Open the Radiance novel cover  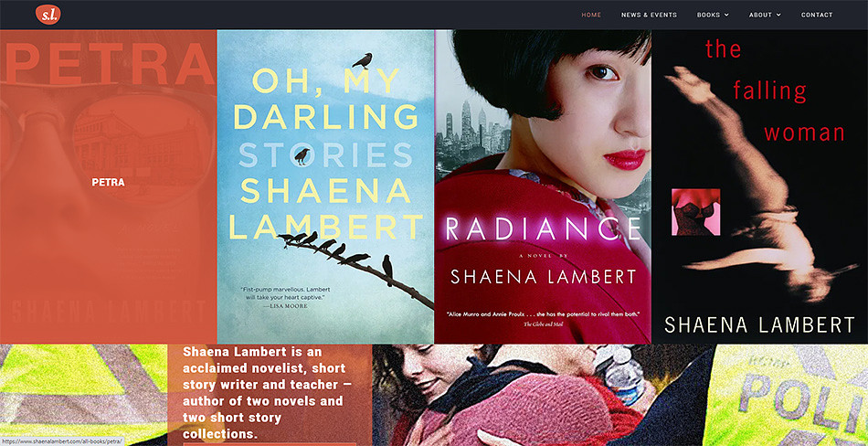point(543,186)
